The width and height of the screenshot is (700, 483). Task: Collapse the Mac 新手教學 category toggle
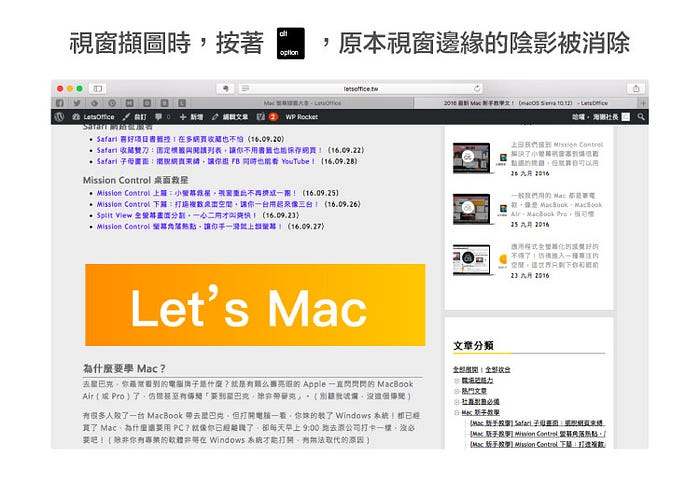coord(457,412)
